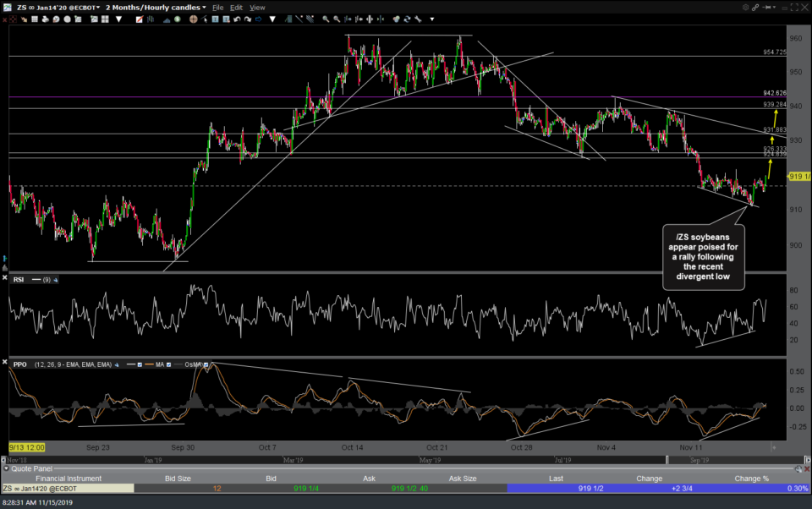Screen dimensions: 812x509
Task: Open the File menu
Action: (218, 8)
